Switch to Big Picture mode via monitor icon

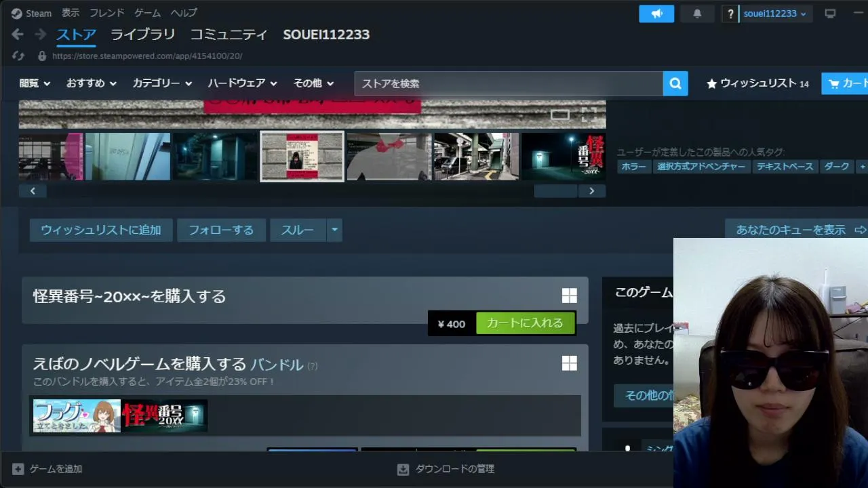pos(830,14)
